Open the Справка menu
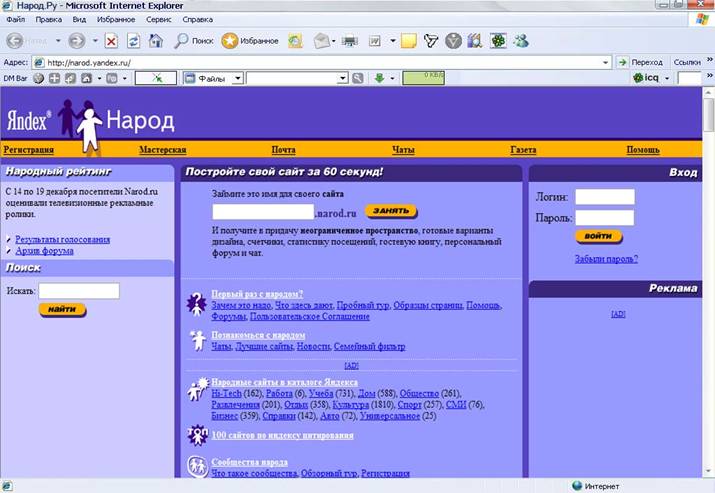This screenshot has width=715, height=493. [x=197, y=20]
